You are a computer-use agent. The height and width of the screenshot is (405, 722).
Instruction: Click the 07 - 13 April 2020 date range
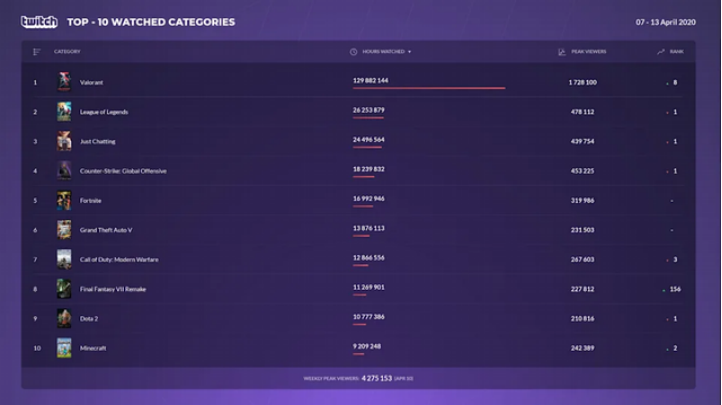(x=665, y=22)
